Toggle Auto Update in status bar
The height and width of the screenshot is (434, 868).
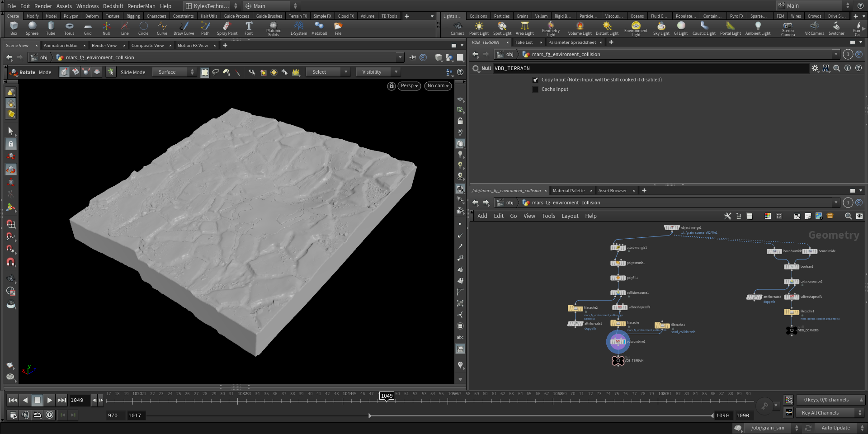point(835,428)
